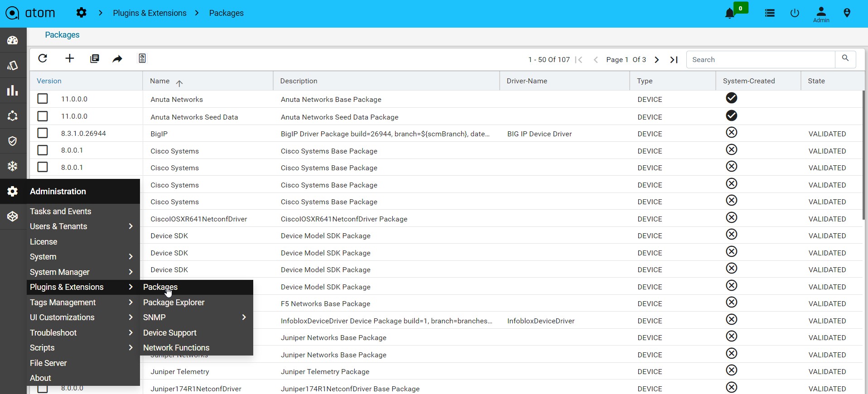
Task: Expand SNMP submenu
Action: tap(244, 317)
